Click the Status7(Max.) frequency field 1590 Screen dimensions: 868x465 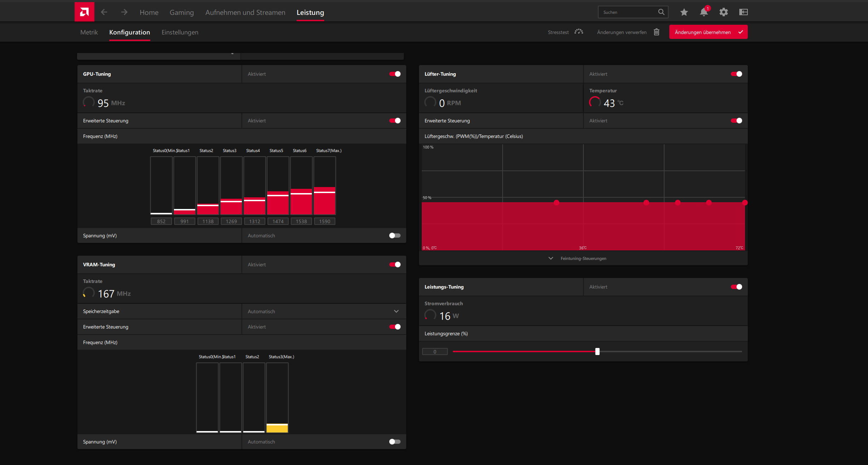coord(325,221)
